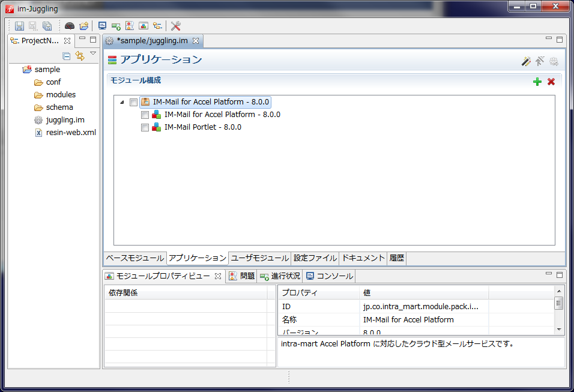Viewport: 574px width, 392px height.
Task: Click the Save All toolbar icon
Action: tap(47, 26)
